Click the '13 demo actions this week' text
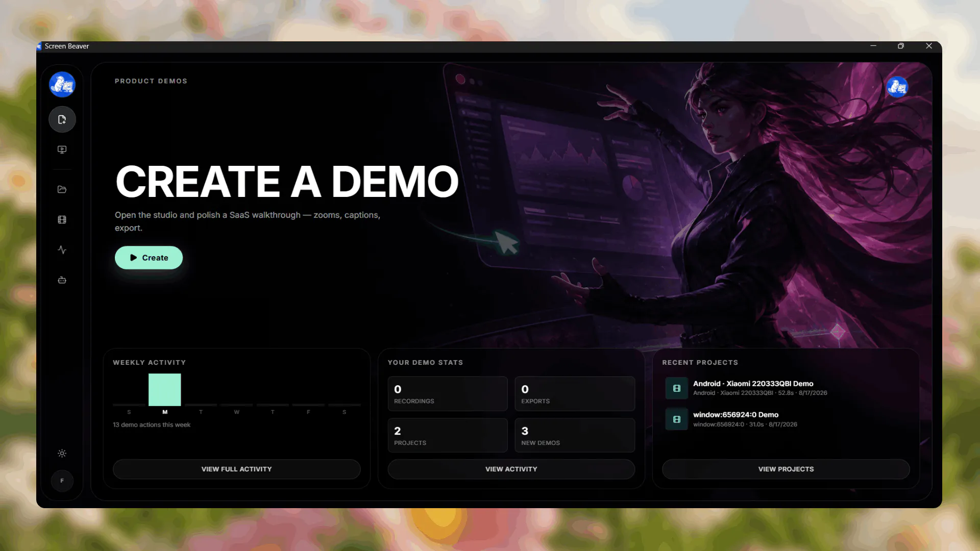980x551 pixels. pyautogui.click(x=152, y=424)
